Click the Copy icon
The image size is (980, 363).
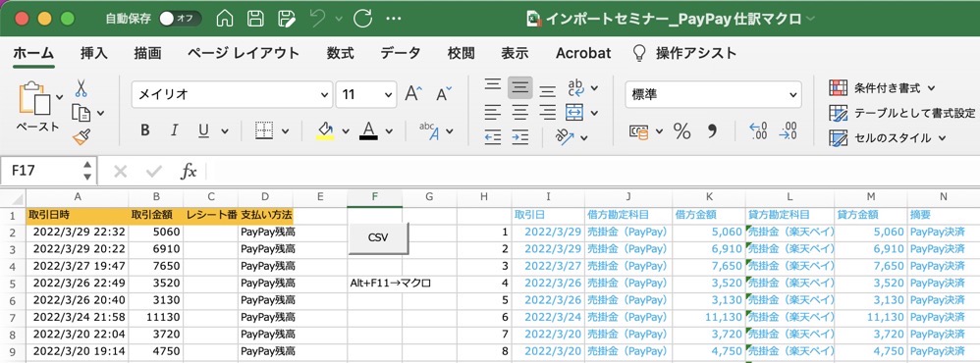82,113
